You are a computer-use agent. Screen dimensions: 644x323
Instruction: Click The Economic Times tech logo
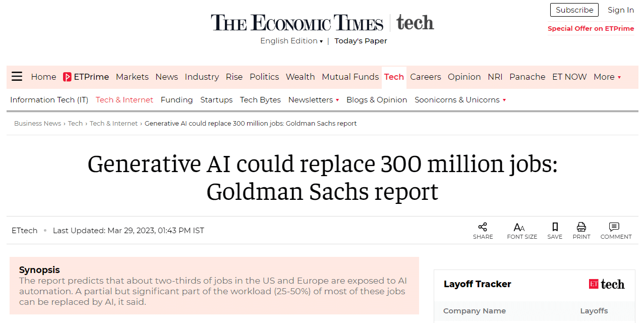coord(322,23)
